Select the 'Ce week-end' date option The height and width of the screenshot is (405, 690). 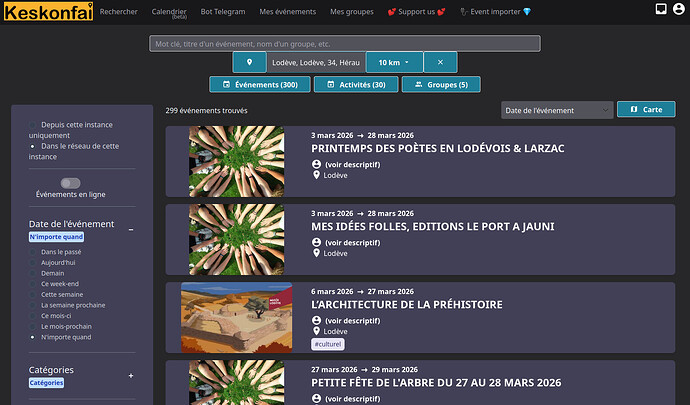pos(32,284)
